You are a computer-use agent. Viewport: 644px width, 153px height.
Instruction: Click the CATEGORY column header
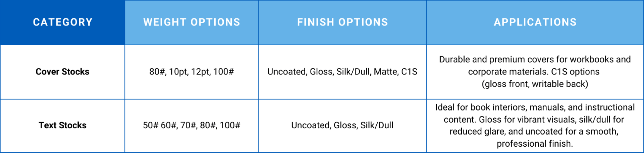point(62,22)
